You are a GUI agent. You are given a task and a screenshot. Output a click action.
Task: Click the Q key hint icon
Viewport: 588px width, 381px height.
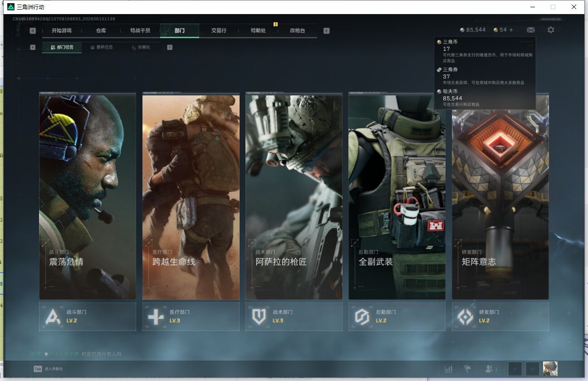[x=33, y=31]
